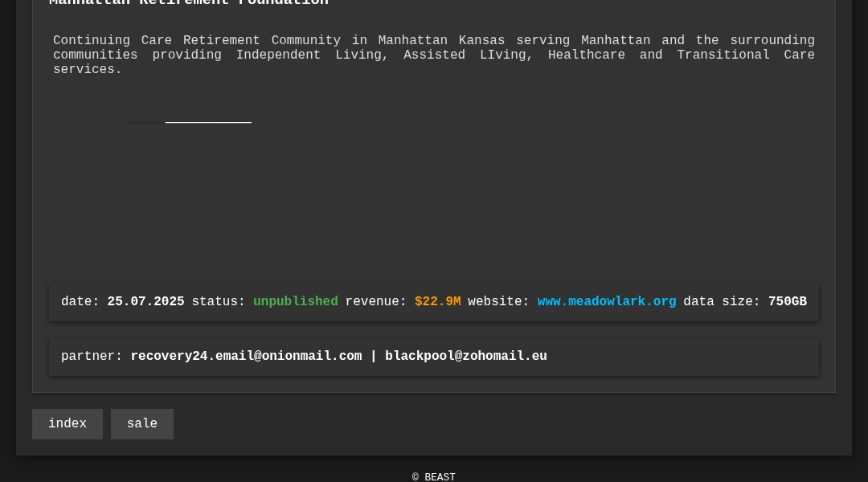Open the sale page button
The width and height of the screenshot is (868, 482).
(142, 424)
